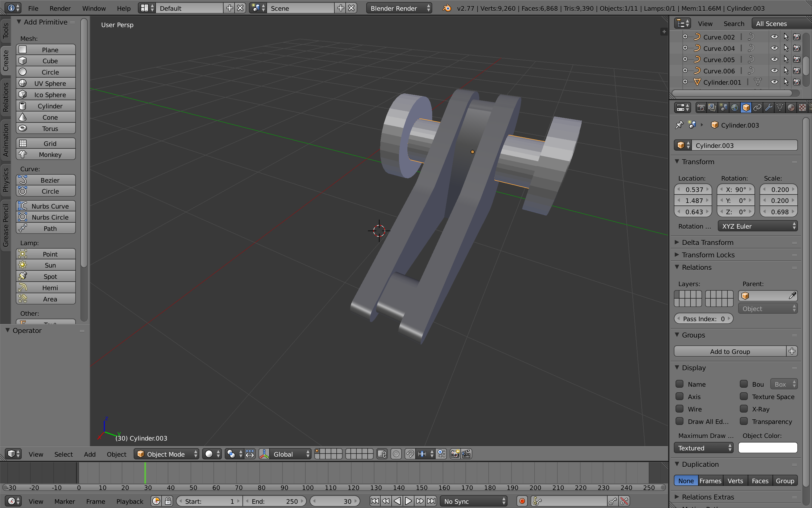Image resolution: width=812 pixels, height=508 pixels.
Task: Open the Modifiers wrench tab icon
Action: (769, 108)
